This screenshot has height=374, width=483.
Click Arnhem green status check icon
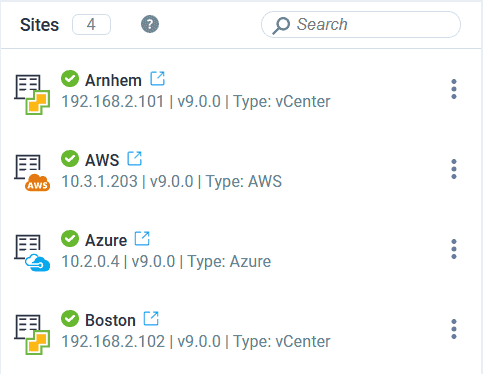tap(70, 79)
